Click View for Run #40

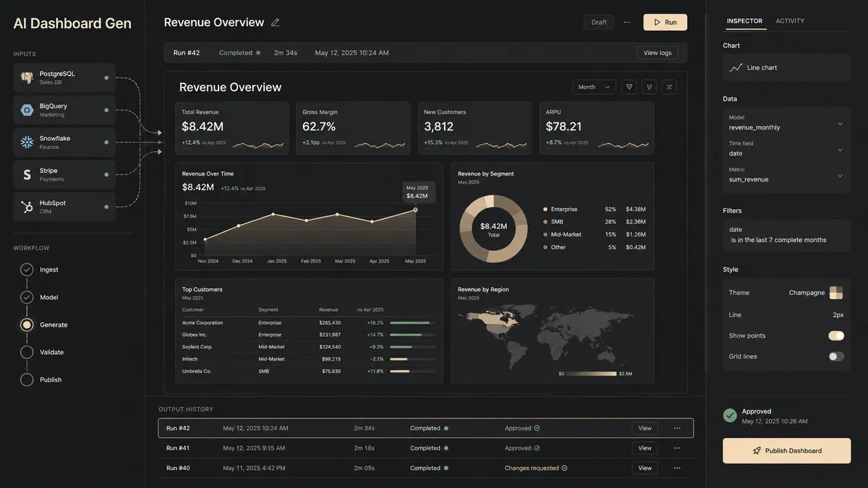(x=644, y=468)
